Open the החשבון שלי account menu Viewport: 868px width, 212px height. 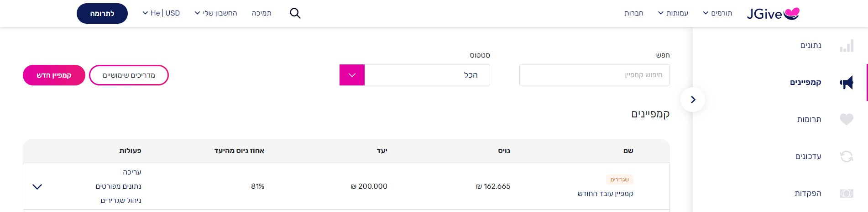coord(216,13)
